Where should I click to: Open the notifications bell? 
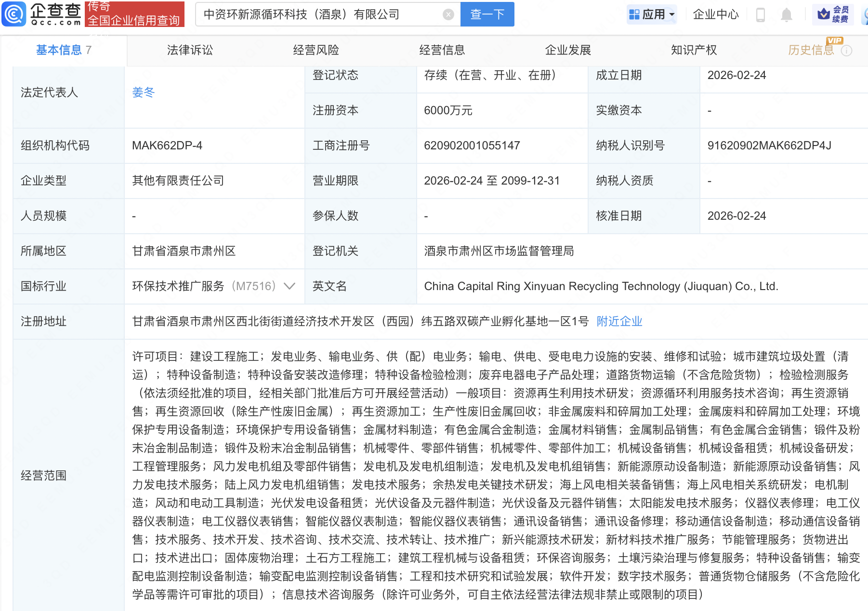[786, 14]
